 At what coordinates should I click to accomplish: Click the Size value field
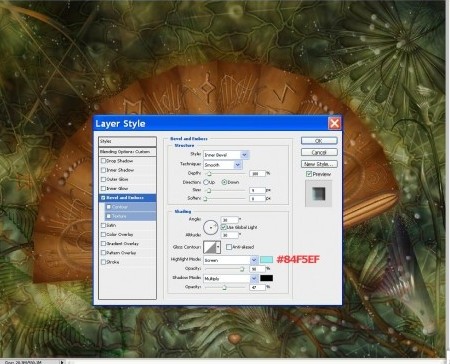(x=257, y=190)
